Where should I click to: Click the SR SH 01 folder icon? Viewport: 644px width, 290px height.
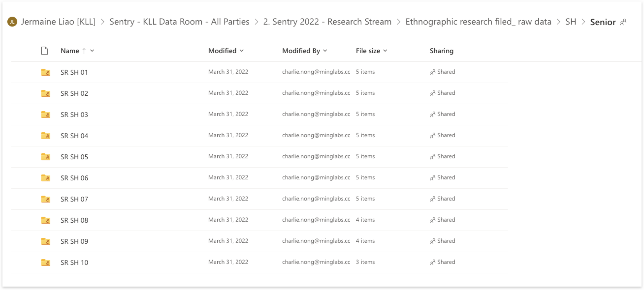tap(46, 72)
